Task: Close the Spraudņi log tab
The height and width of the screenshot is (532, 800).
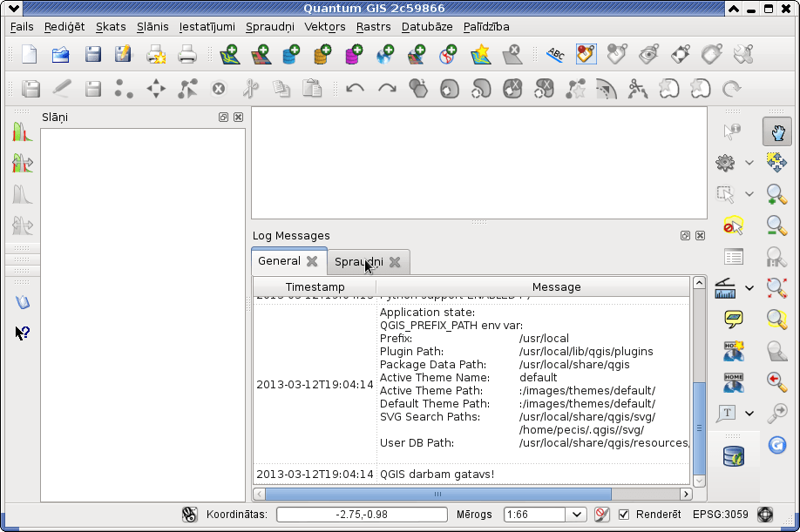Action: pos(395,262)
